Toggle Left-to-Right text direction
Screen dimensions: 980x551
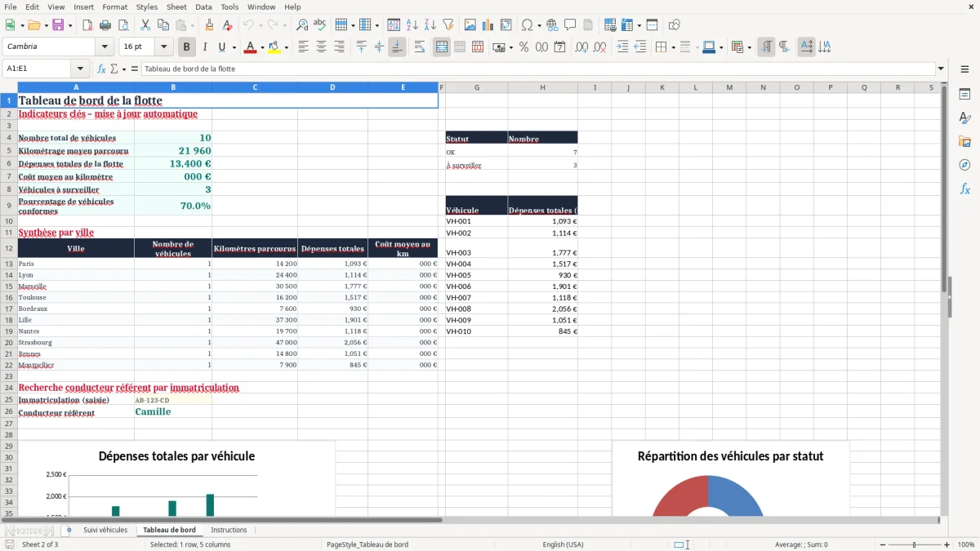766,47
